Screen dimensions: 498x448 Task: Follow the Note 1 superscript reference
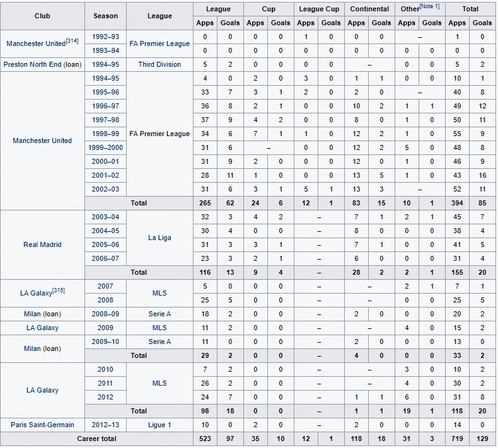[x=430, y=6]
